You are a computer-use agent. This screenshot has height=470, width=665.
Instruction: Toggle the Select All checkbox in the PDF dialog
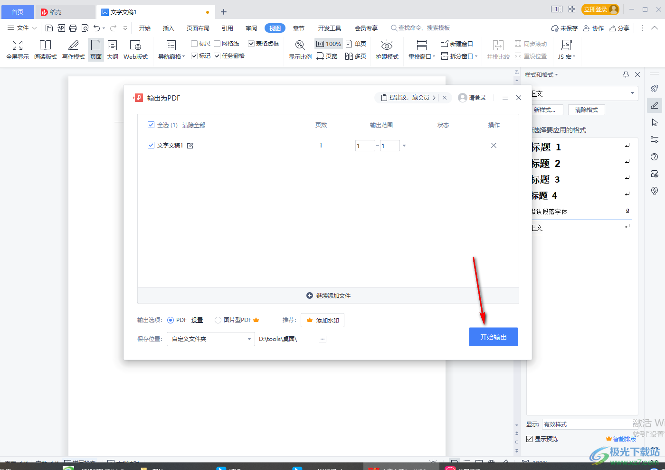(151, 125)
